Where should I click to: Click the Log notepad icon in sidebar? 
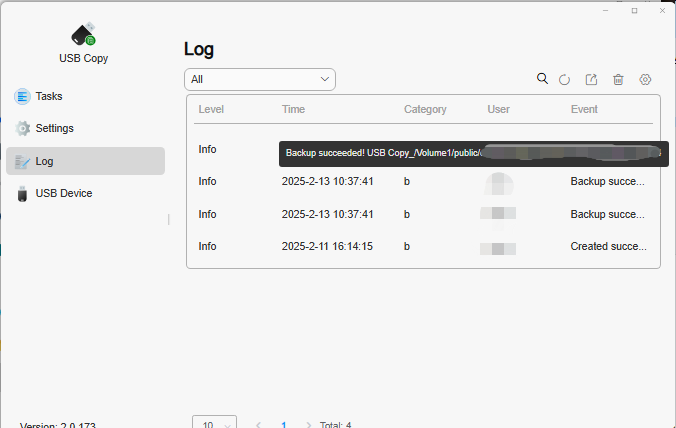click(x=22, y=161)
